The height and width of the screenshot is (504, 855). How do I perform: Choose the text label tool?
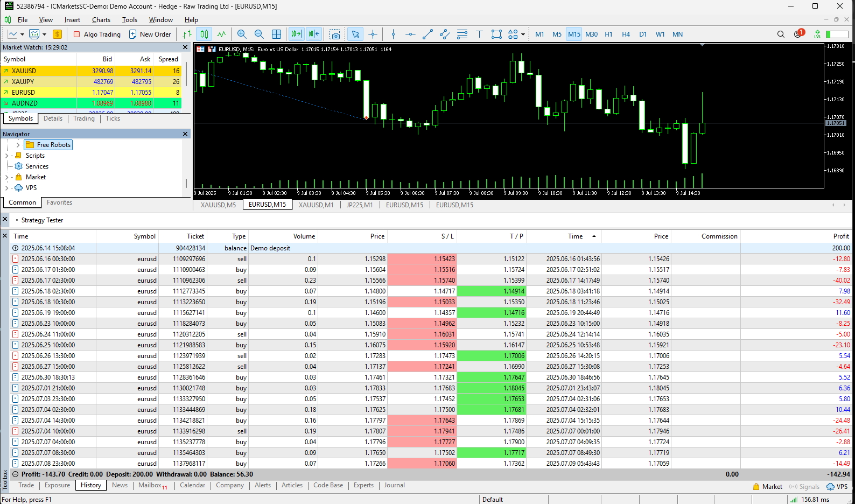coord(479,34)
